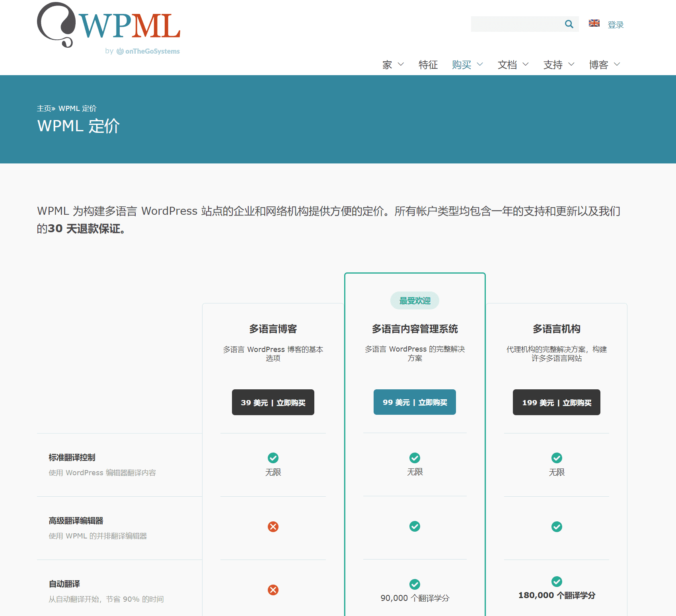The width and height of the screenshot is (676, 616).
Task: Click the 99 美元 立即购买 button
Action: pos(415,402)
